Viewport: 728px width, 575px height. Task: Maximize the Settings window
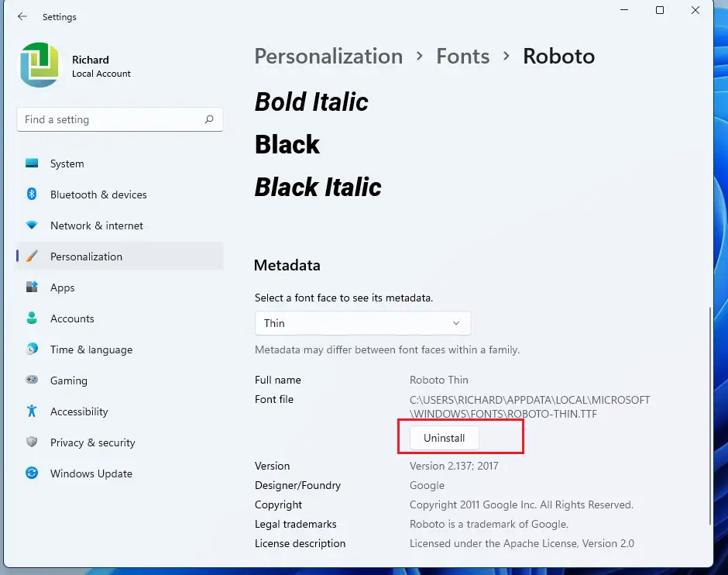pyautogui.click(x=660, y=10)
